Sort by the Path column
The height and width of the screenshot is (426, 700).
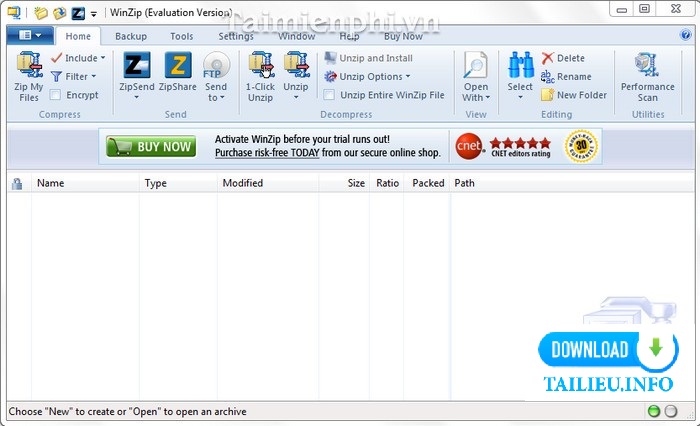click(x=571, y=183)
